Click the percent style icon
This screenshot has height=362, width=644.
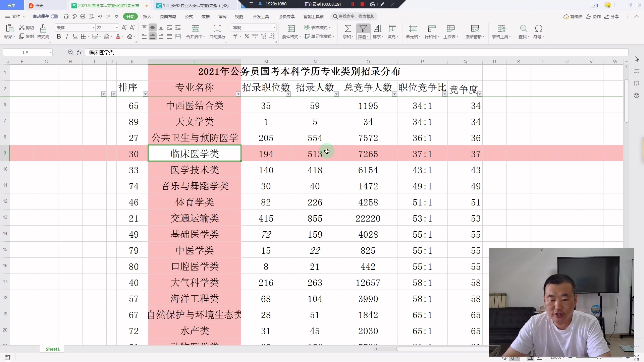click(x=247, y=36)
